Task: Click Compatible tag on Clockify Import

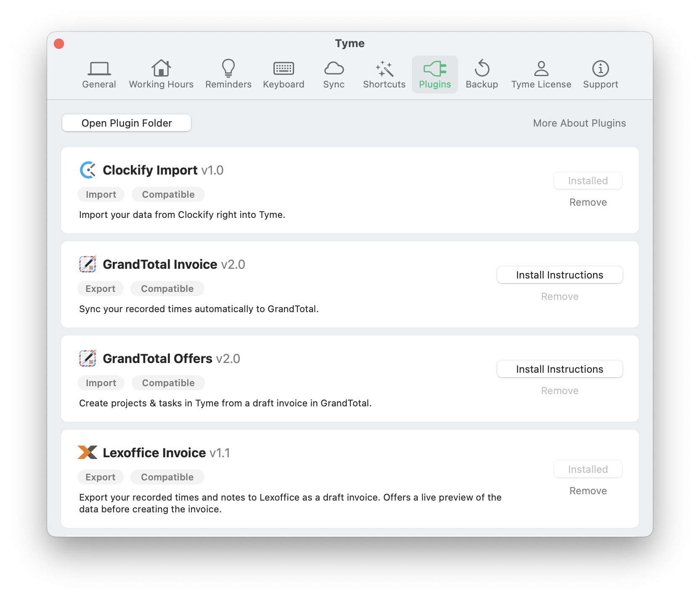Action: (168, 194)
